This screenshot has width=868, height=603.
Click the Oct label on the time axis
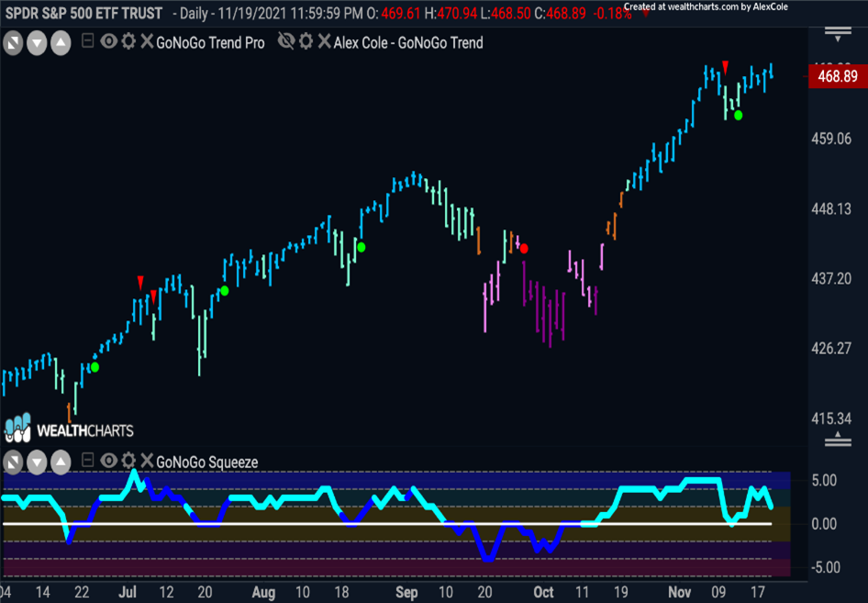543,592
